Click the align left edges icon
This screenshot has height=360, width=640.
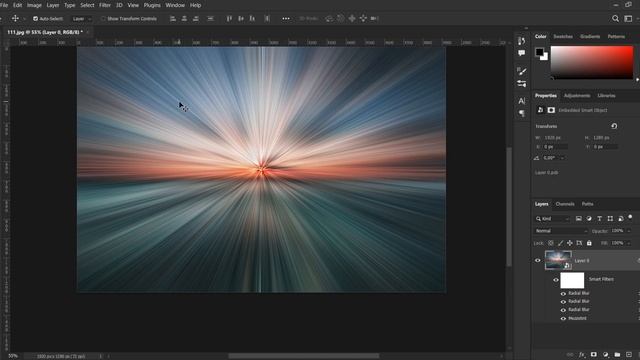coord(173,18)
